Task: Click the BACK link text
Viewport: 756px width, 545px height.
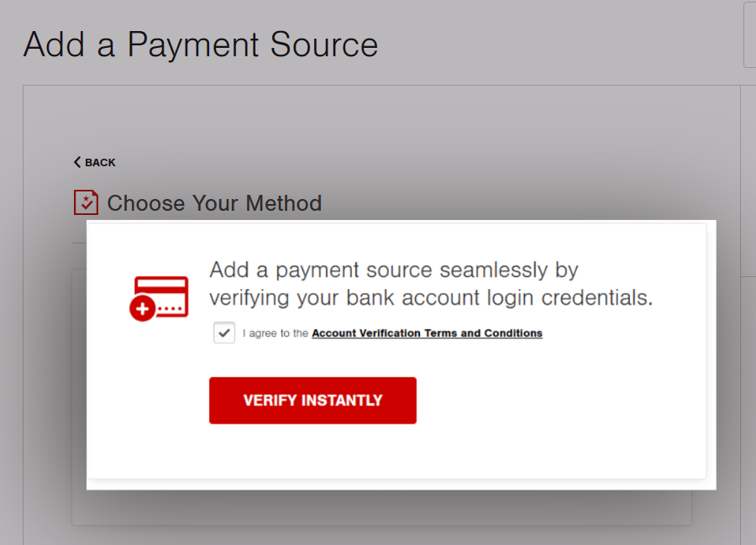Action: tap(100, 162)
